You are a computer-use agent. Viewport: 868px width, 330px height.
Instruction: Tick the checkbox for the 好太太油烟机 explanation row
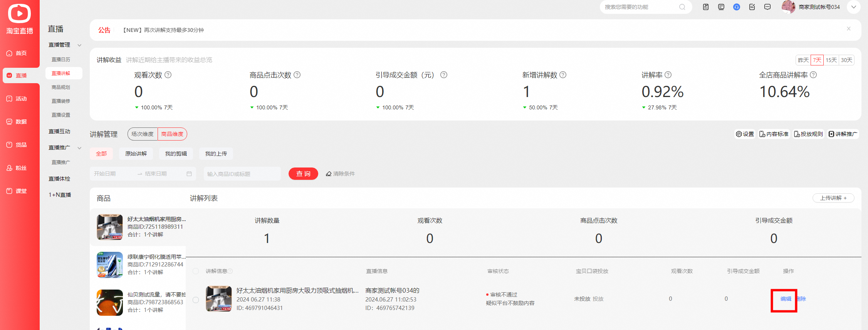coord(196,300)
